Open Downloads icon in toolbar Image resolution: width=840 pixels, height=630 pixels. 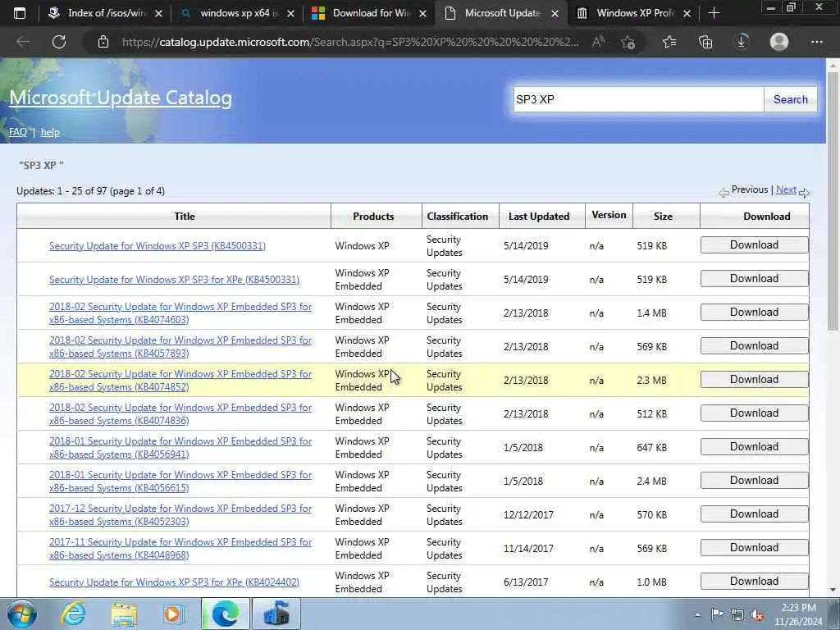pos(742,42)
